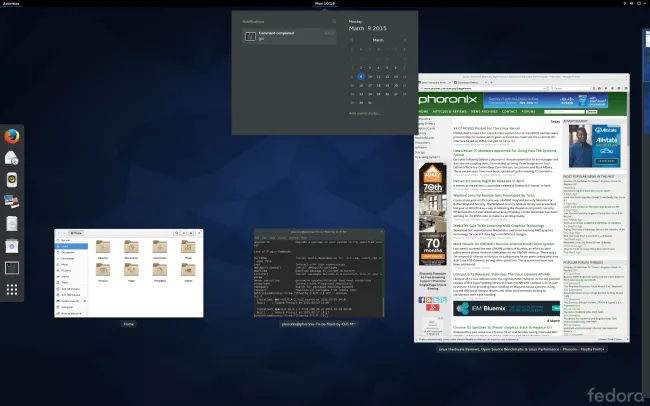This screenshot has width=650, height=406.
Task: Click the Allstate advertisement on Phoronix
Action: pyautogui.click(x=594, y=146)
